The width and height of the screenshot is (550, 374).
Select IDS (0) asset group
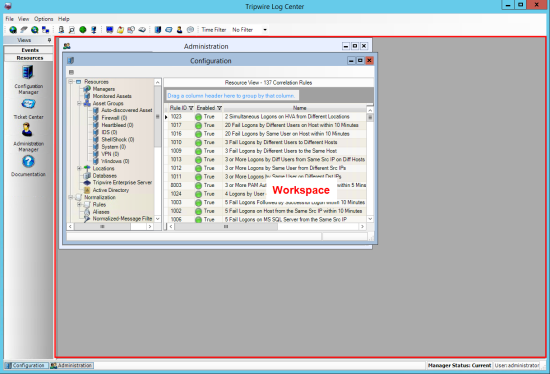tap(109, 132)
